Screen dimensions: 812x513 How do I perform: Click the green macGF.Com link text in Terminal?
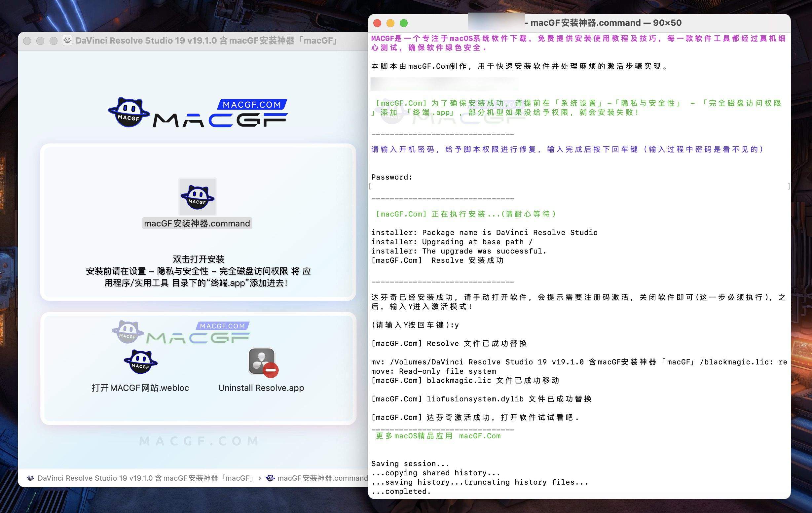[480, 436]
